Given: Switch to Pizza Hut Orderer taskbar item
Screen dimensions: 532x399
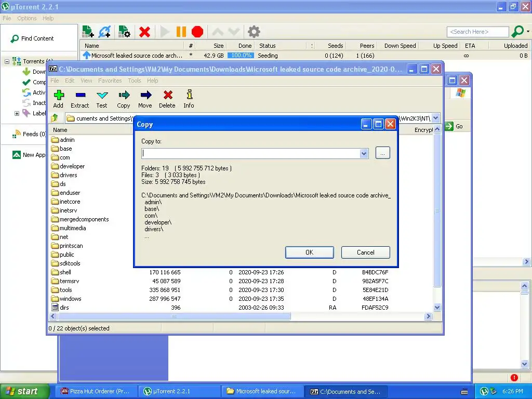Looking at the screenshot, I should [x=96, y=391].
